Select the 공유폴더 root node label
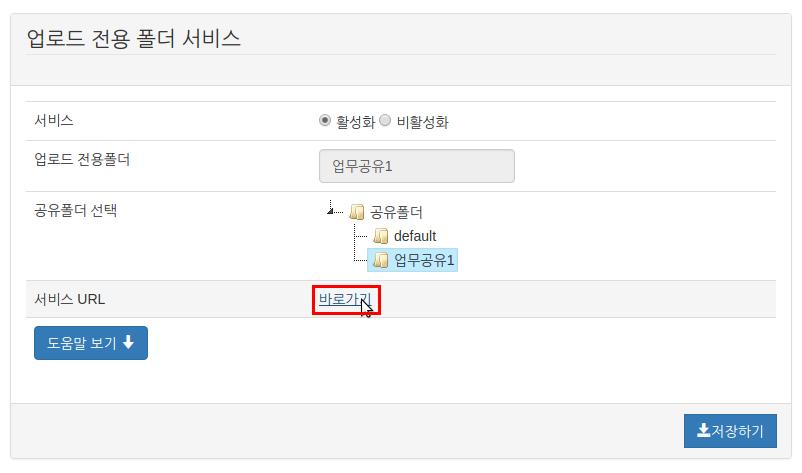This screenshot has height=473, width=802. coord(396,212)
